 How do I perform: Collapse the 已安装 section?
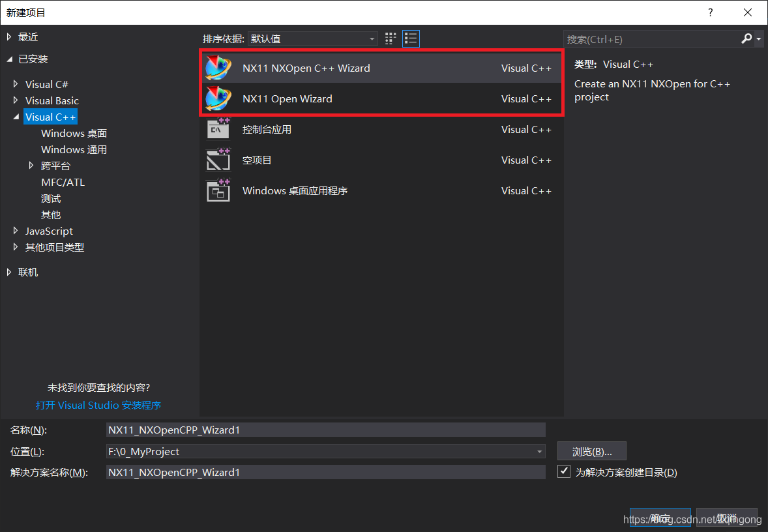click(x=9, y=59)
